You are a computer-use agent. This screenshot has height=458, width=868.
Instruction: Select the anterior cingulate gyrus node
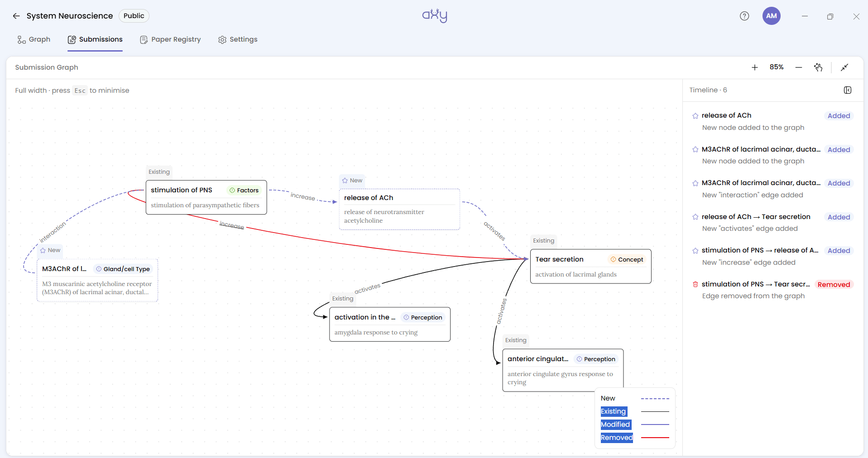click(x=563, y=370)
